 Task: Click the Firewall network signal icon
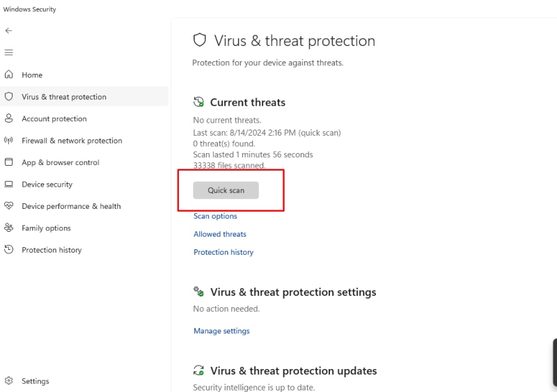coord(8,140)
